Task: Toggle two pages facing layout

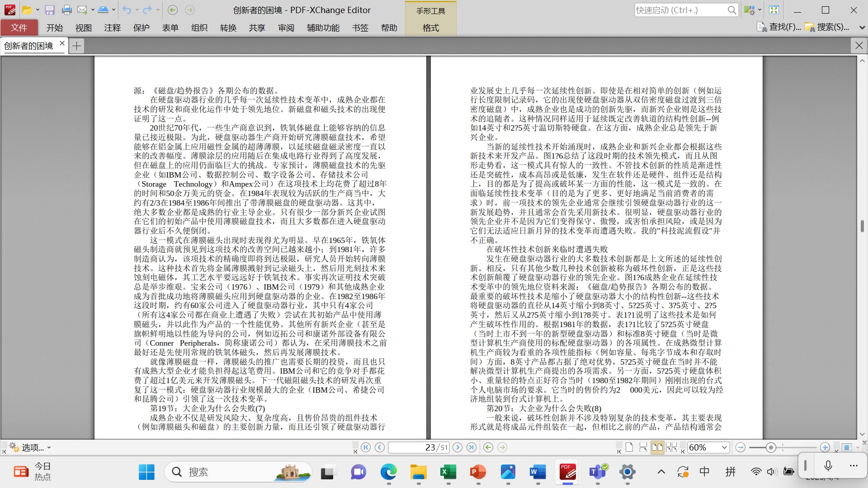Action: coord(657,447)
